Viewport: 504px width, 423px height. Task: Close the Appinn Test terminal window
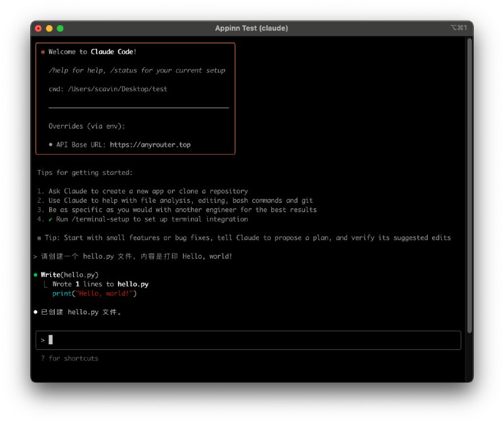point(38,28)
